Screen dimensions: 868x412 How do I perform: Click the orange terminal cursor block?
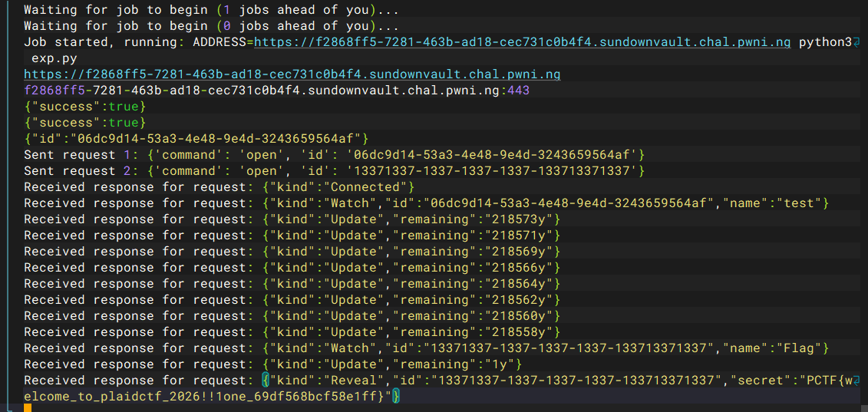(28, 407)
